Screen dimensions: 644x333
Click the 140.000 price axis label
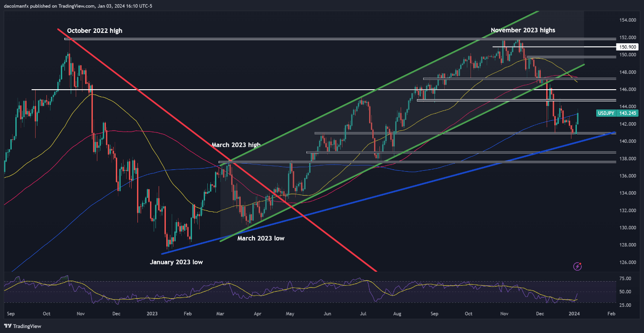(628, 141)
